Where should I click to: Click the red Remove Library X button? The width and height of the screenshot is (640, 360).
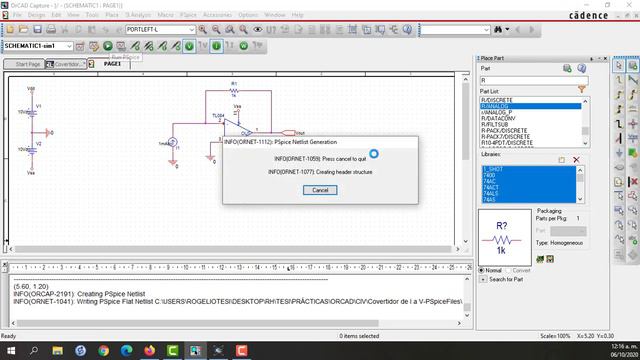(576, 160)
